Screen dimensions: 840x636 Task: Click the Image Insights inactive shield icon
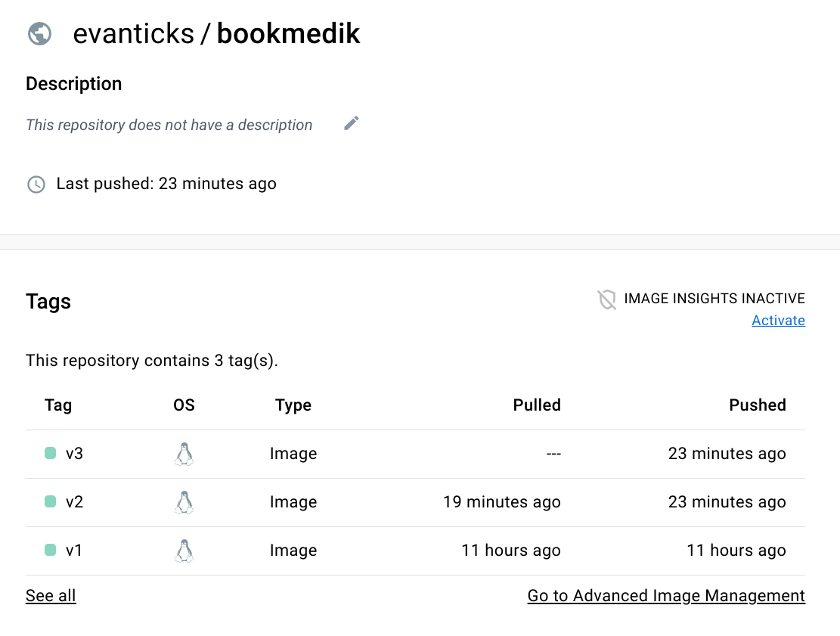(x=606, y=299)
